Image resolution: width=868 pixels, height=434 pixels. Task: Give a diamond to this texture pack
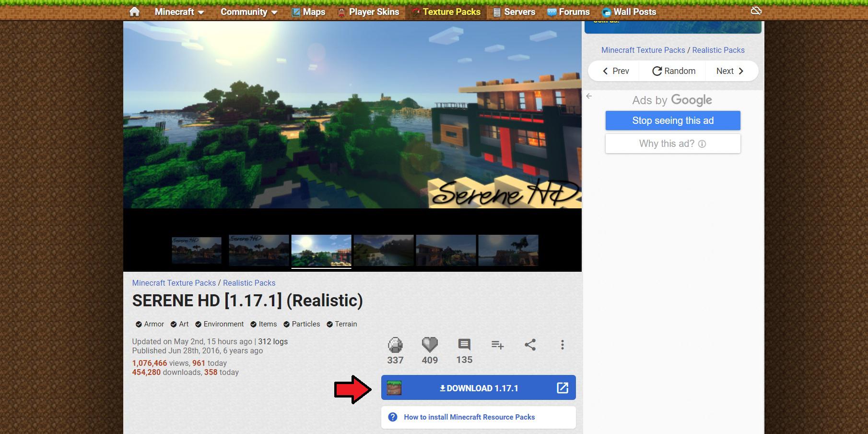click(x=395, y=345)
